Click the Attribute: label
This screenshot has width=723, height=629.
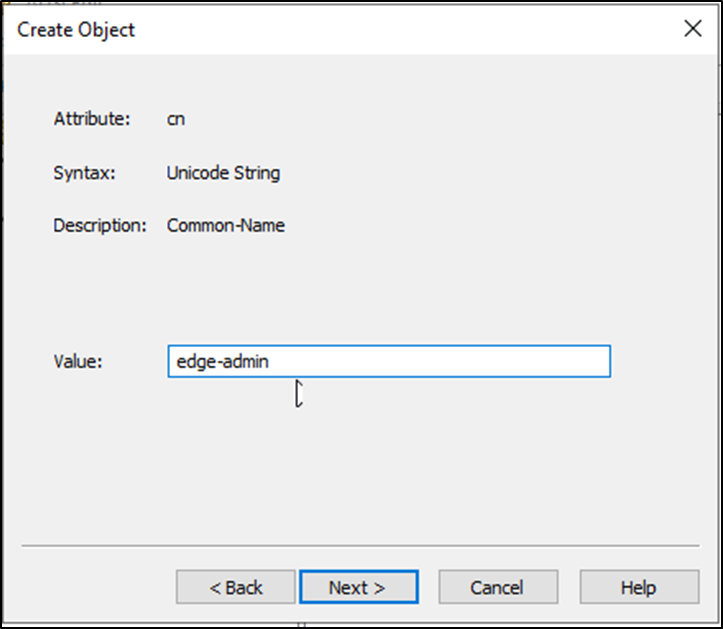[x=92, y=119]
